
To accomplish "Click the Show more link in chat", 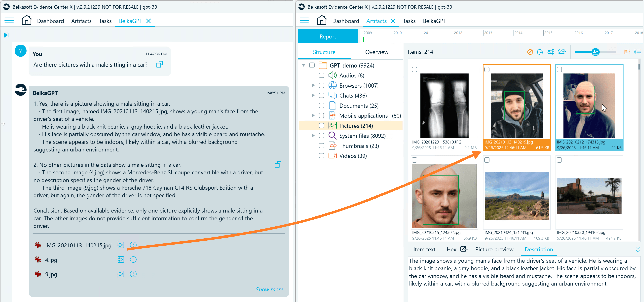I will 269,289.
